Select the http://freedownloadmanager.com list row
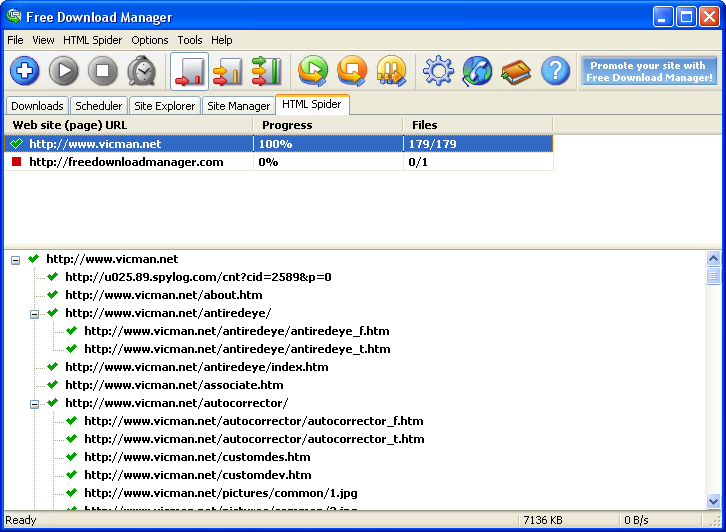The image size is (726, 532). 278,162
